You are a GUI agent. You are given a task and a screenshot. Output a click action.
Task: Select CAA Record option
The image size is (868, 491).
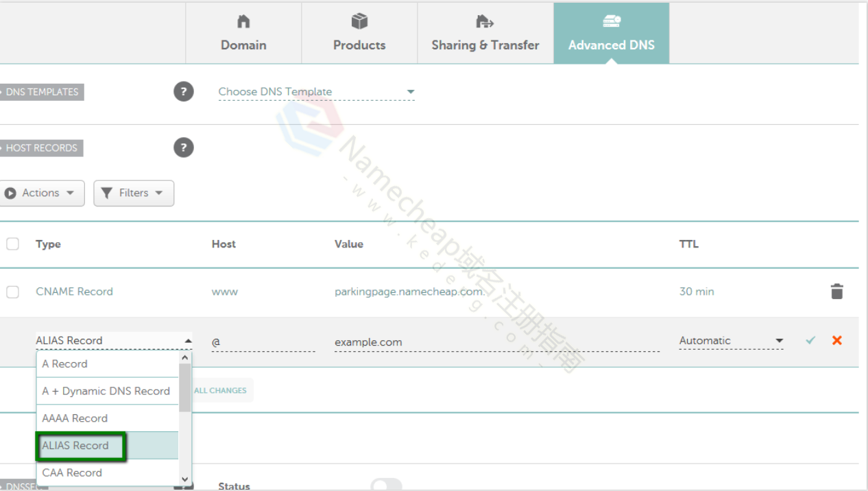pos(108,472)
